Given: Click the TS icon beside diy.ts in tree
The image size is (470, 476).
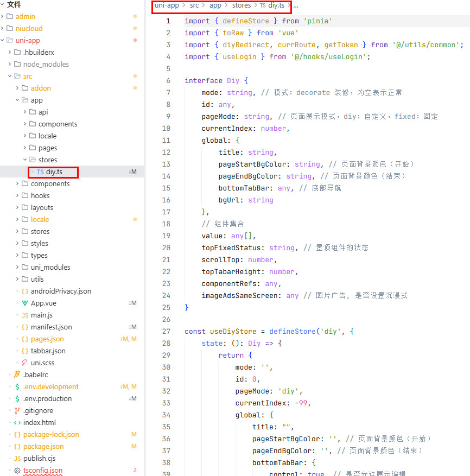Looking at the screenshot, I should click(40, 172).
